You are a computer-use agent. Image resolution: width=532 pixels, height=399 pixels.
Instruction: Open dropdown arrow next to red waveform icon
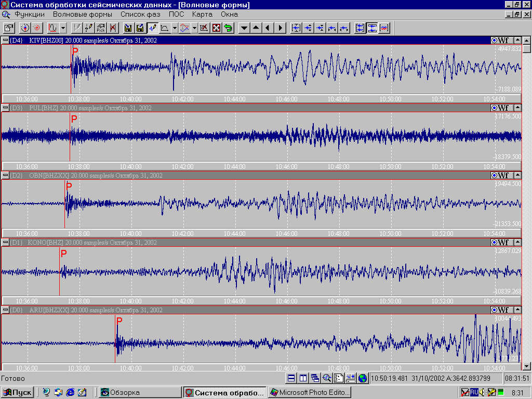click(x=63, y=28)
